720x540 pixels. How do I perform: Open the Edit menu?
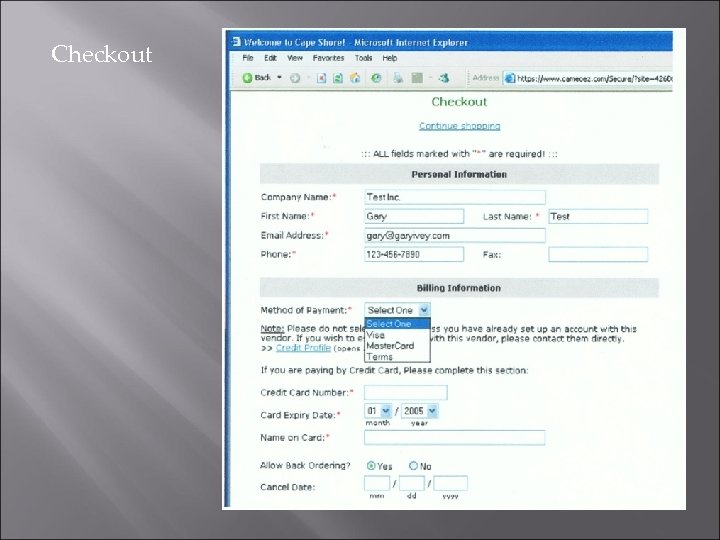coord(270,58)
